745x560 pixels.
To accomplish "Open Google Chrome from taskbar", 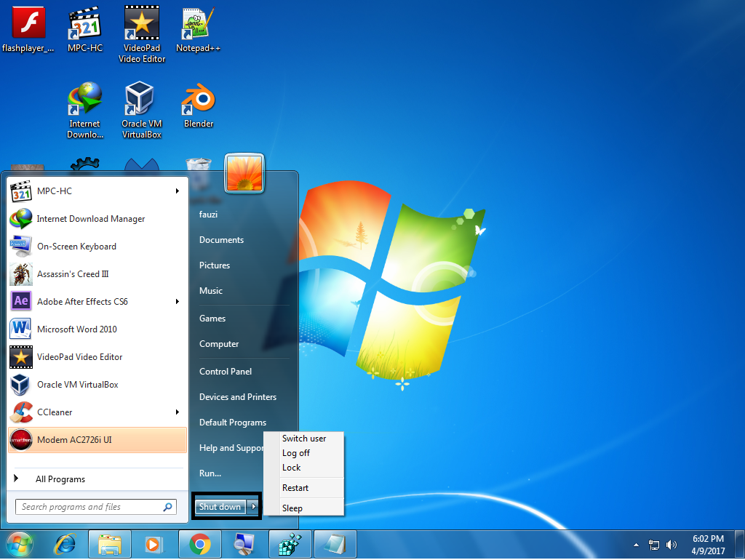I will tap(199, 544).
